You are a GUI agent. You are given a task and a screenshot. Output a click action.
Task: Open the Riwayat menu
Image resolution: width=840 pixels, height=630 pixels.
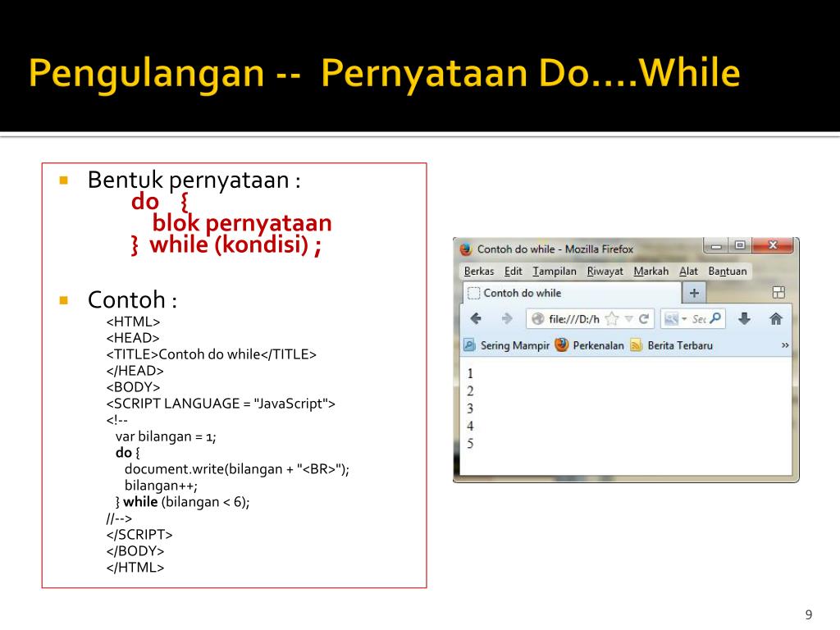pos(605,271)
